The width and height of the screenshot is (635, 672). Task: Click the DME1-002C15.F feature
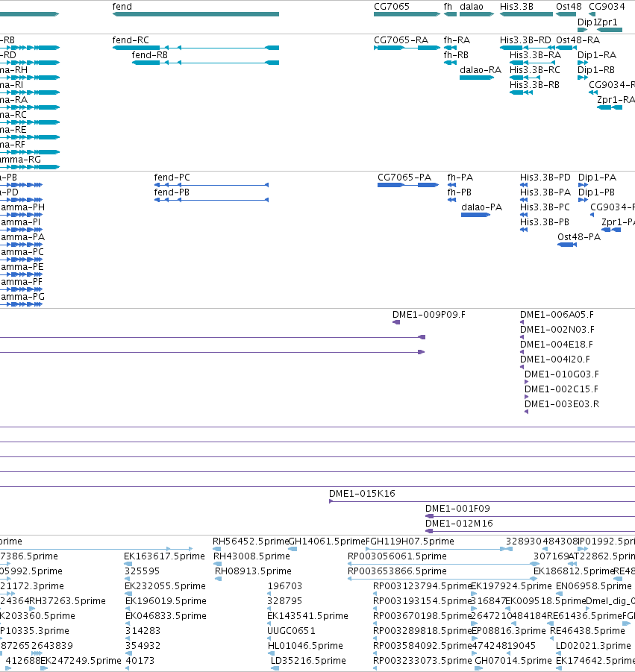pyautogui.click(x=527, y=397)
